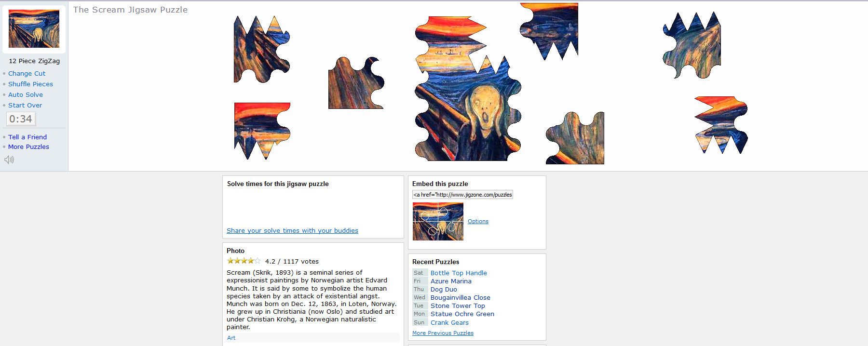Screen dimensions: 868x346
Task: Select the assembled screaming figure piece group
Action: click(468, 89)
